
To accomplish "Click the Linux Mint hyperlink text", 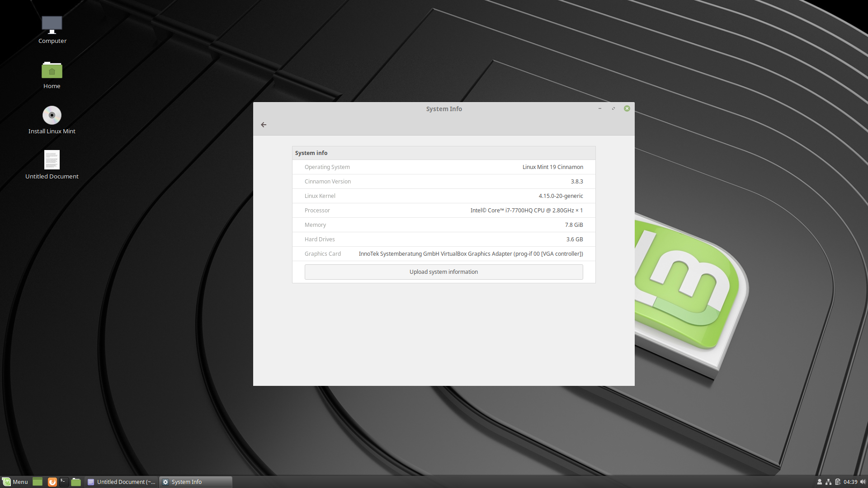I will pyautogui.click(x=534, y=167).
